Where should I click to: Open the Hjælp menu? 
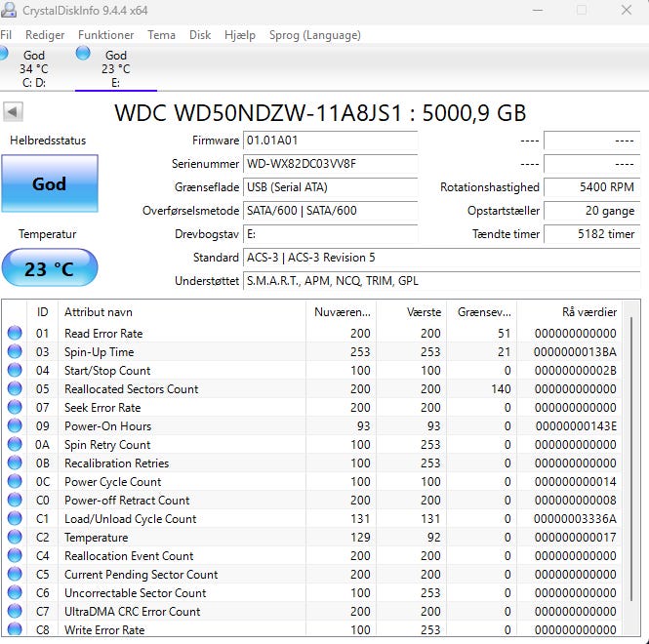pos(240,35)
